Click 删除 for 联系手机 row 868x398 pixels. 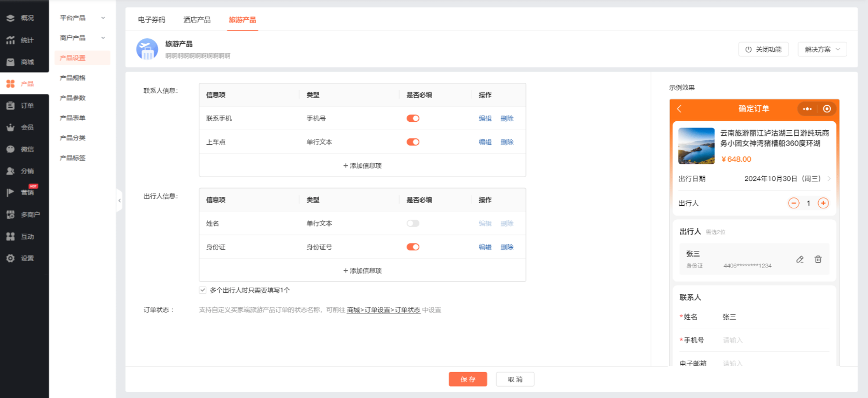(507, 119)
